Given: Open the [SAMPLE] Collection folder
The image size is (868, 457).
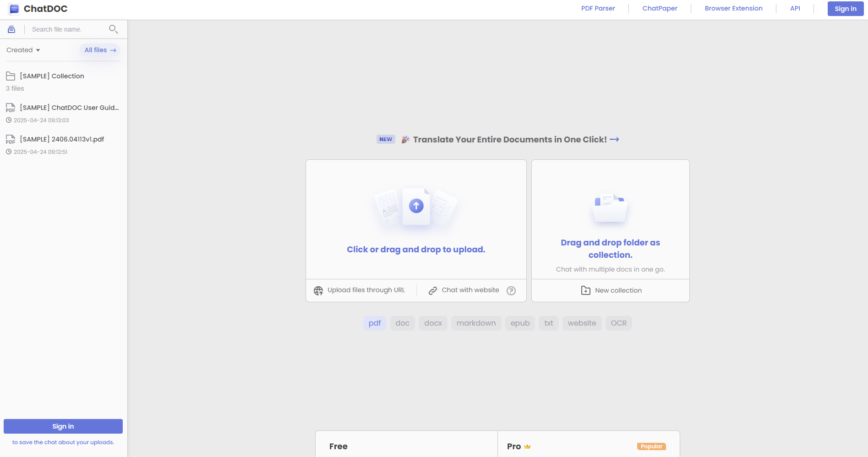Looking at the screenshot, I should point(52,76).
